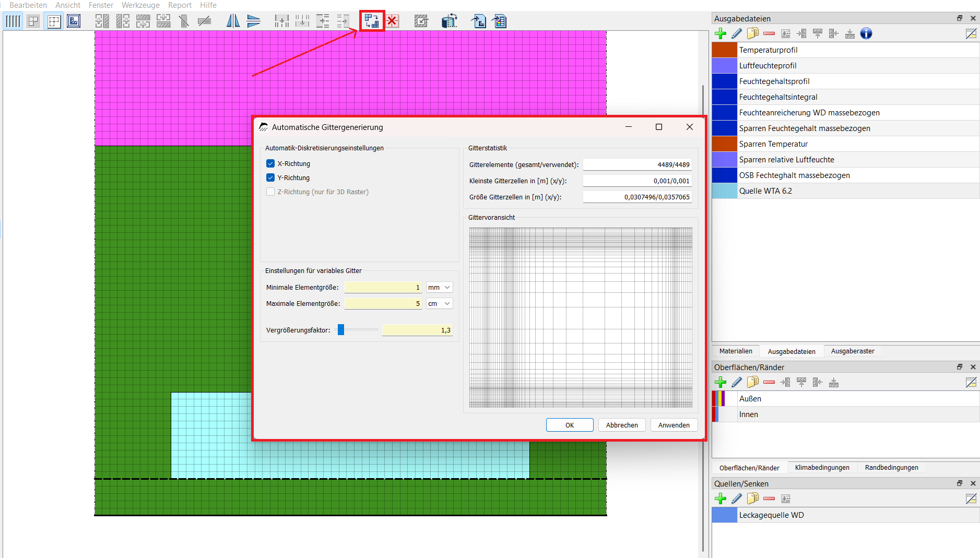Image resolution: width=980 pixels, height=558 pixels.
Task: Click the Minimale Elementgröße input field
Action: (383, 287)
